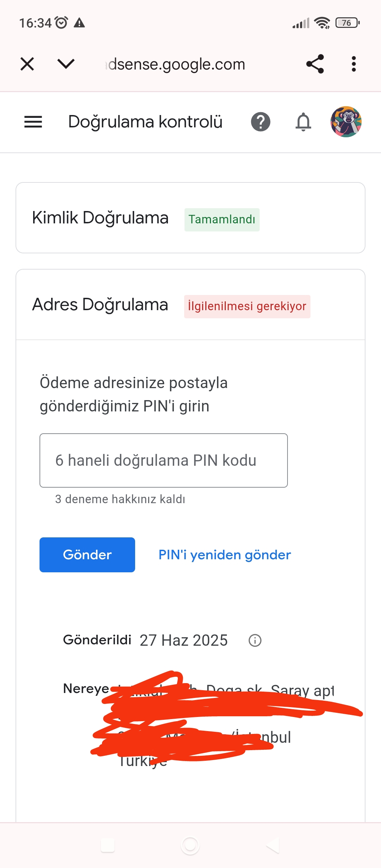Screen dimensions: 381x868
Task: Tap the share icon in browser bar
Action: [x=315, y=64]
